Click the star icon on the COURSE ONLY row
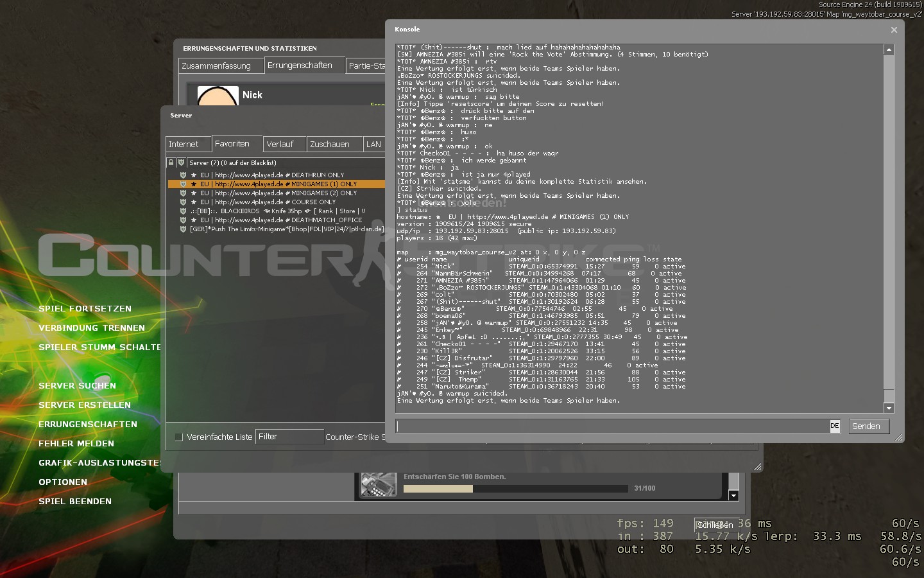 click(194, 202)
